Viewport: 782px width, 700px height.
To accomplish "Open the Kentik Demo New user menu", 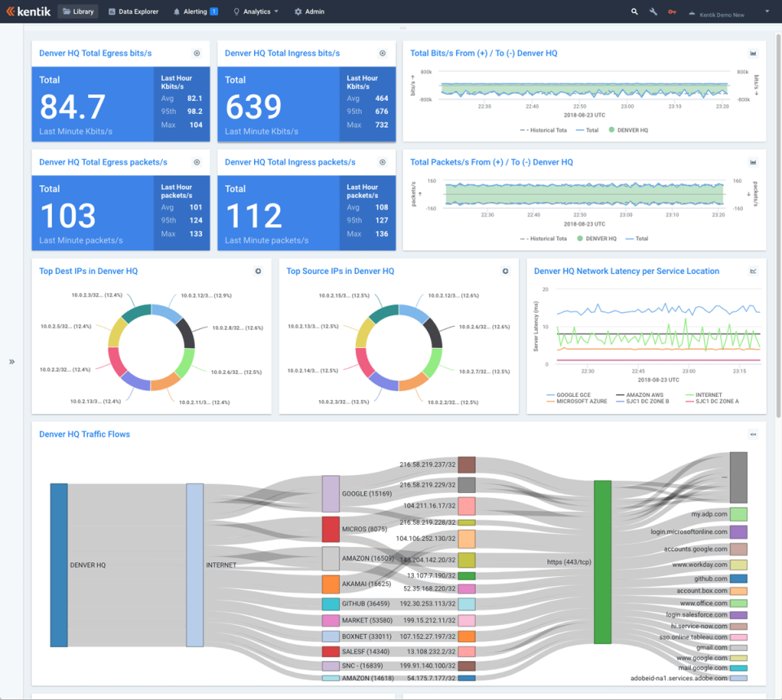I will (x=717, y=15).
